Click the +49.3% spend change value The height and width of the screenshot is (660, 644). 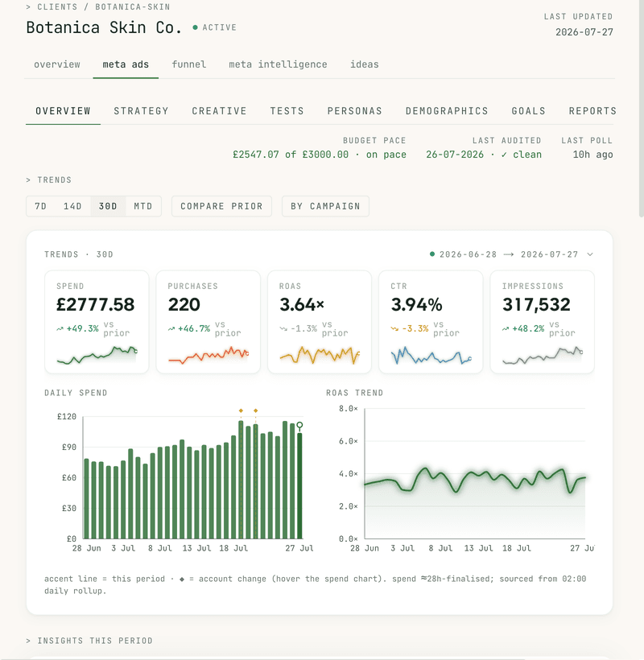[x=82, y=328]
